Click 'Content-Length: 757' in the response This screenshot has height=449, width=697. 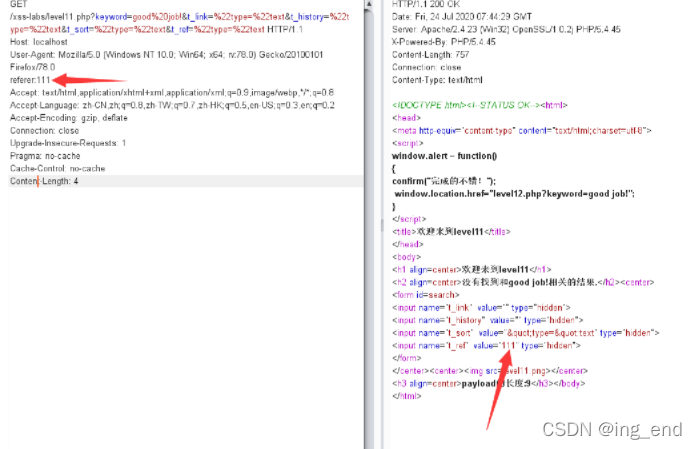point(430,55)
